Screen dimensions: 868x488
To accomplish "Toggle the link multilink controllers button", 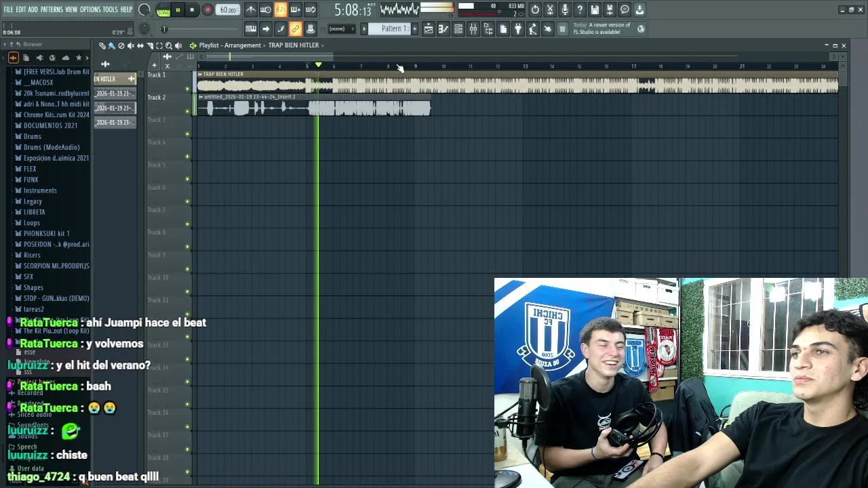I will [296, 28].
